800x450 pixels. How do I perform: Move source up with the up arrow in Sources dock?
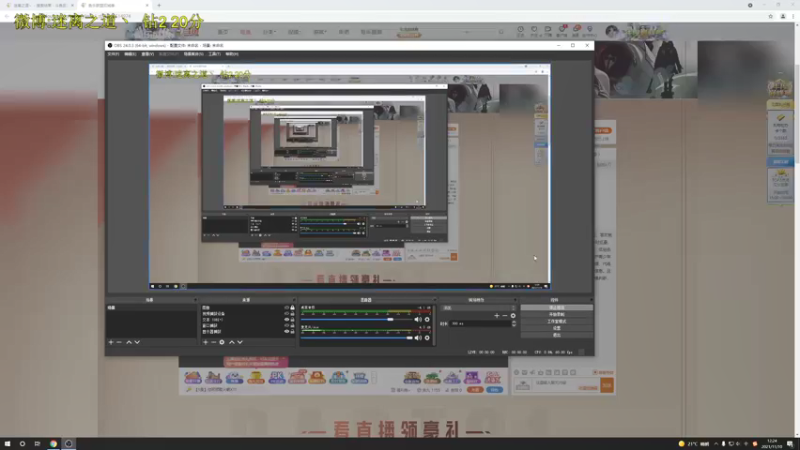pyautogui.click(x=232, y=342)
